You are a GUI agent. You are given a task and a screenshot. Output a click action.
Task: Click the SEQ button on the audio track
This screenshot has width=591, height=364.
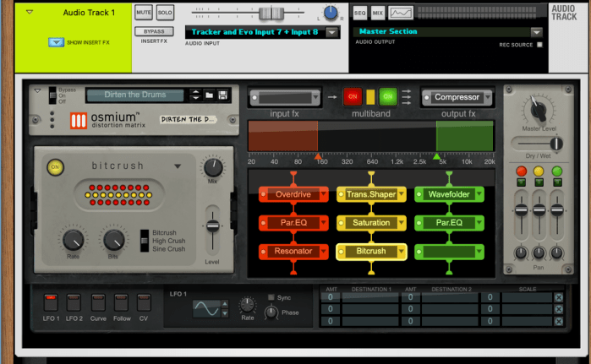[x=359, y=13]
